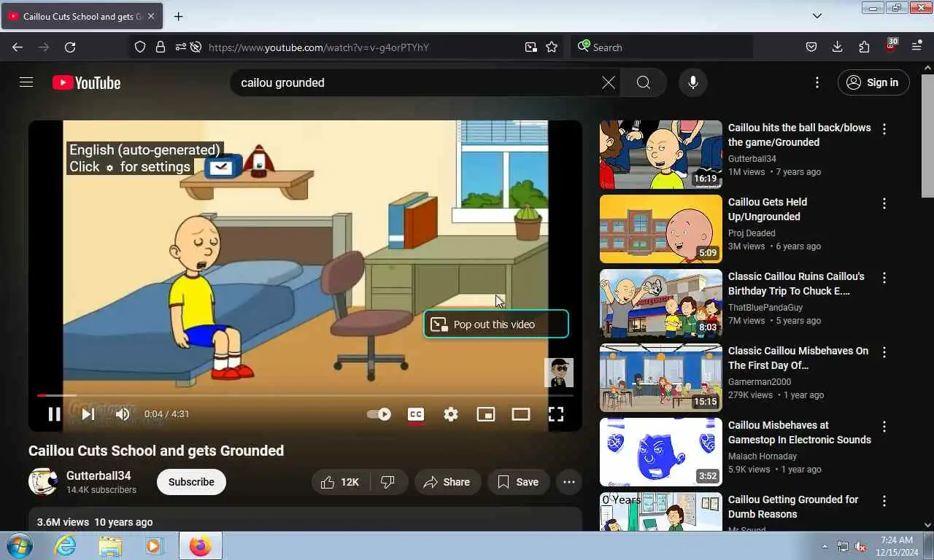Search with your voice microphone
The width and height of the screenshot is (934, 560).
click(693, 82)
